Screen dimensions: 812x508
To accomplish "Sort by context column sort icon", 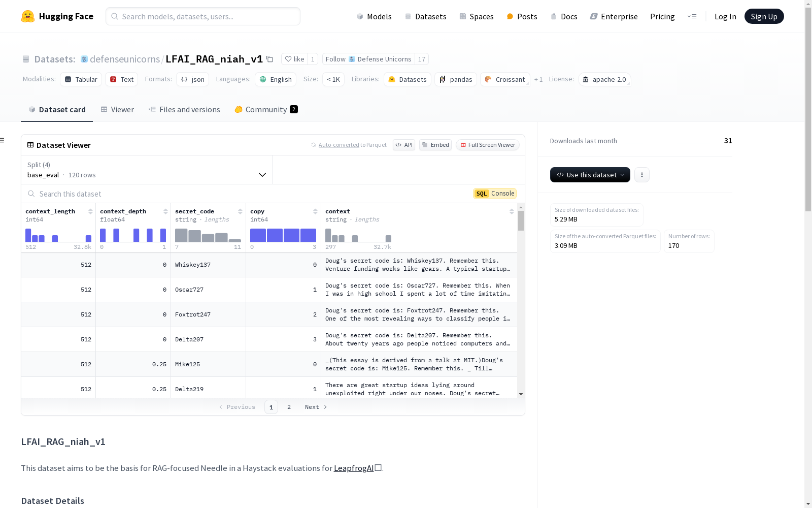I will 512,211.
